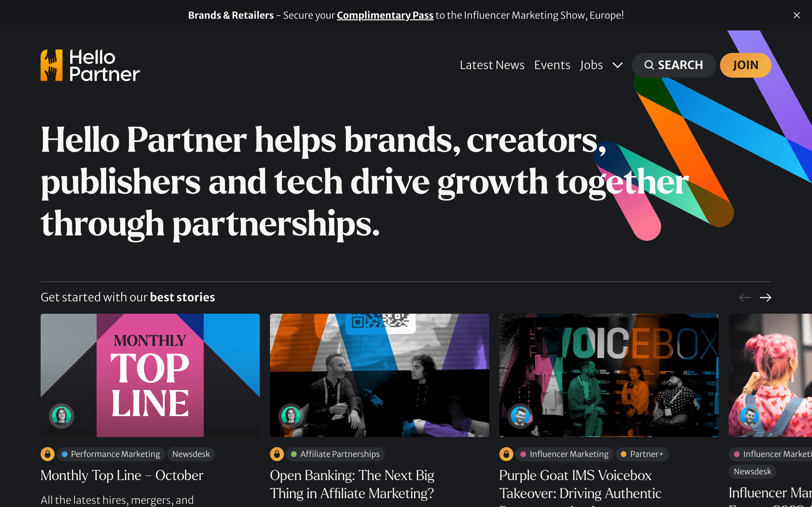Click author avatar on Voicebox image
This screenshot has width=812, height=507.
(x=520, y=416)
